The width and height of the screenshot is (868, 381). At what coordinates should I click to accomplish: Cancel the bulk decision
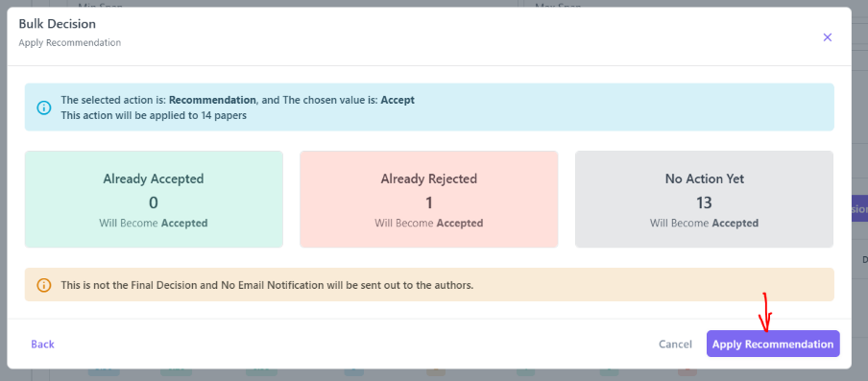[x=675, y=344]
